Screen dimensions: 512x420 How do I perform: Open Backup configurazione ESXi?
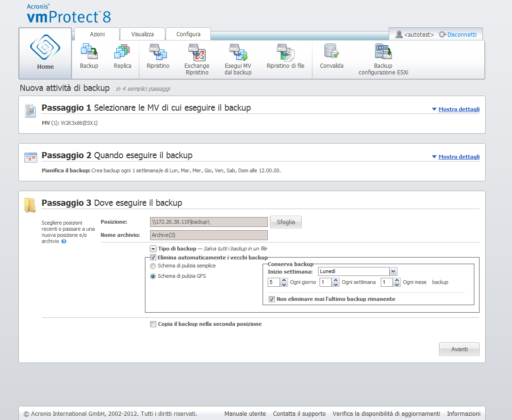(383, 52)
